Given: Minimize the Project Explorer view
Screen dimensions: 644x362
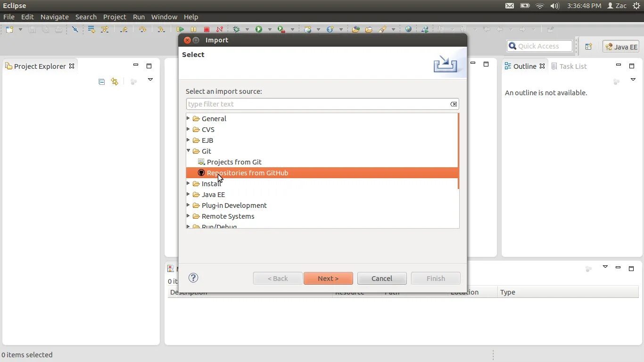Looking at the screenshot, I should pyautogui.click(x=136, y=65).
